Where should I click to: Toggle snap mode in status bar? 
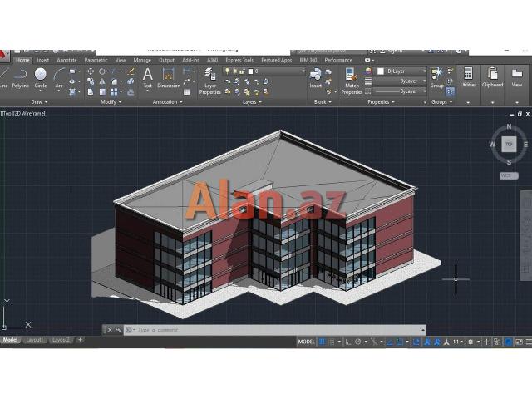tap(332, 342)
